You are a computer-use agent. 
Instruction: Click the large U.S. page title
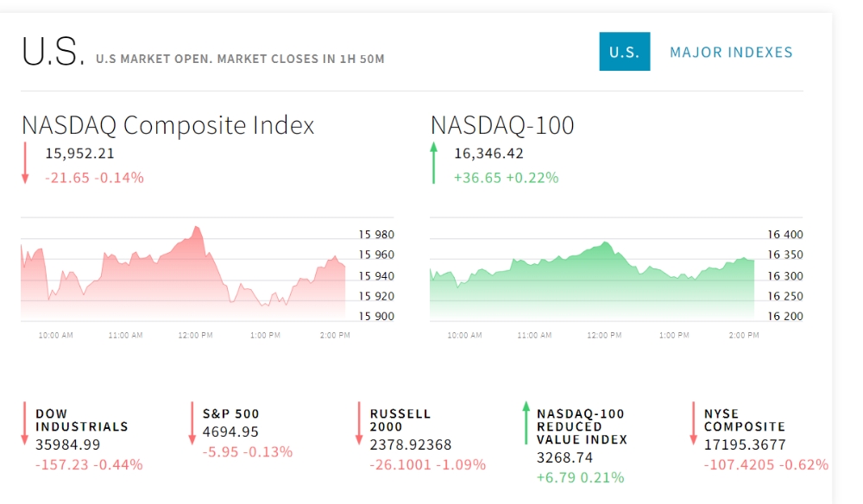pos(53,52)
